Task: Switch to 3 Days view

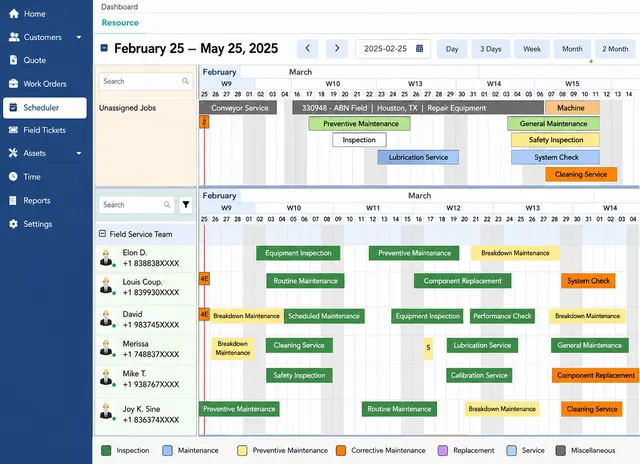Action: point(491,49)
